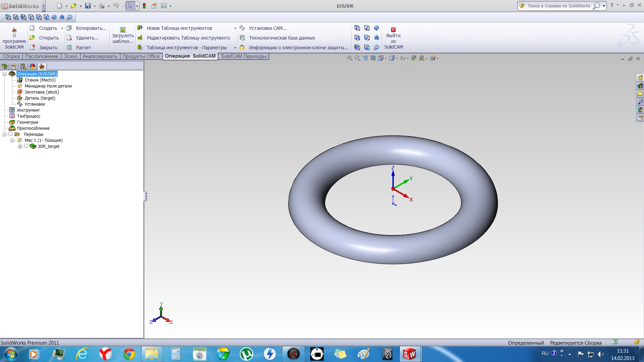
Task: Click the SolidWorks app in the taskbar
Action: click(409, 354)
